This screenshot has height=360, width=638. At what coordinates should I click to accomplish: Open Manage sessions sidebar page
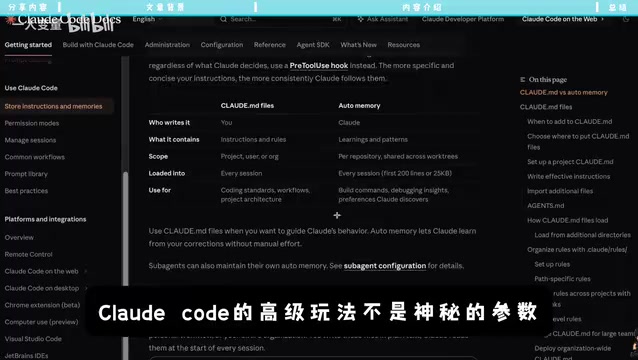[31, 140]
